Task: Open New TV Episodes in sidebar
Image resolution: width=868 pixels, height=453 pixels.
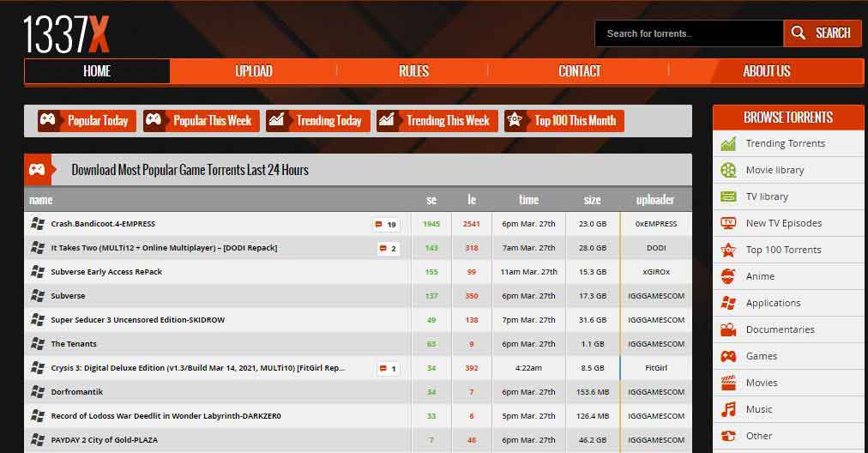Action: click(x=783, y=223)
